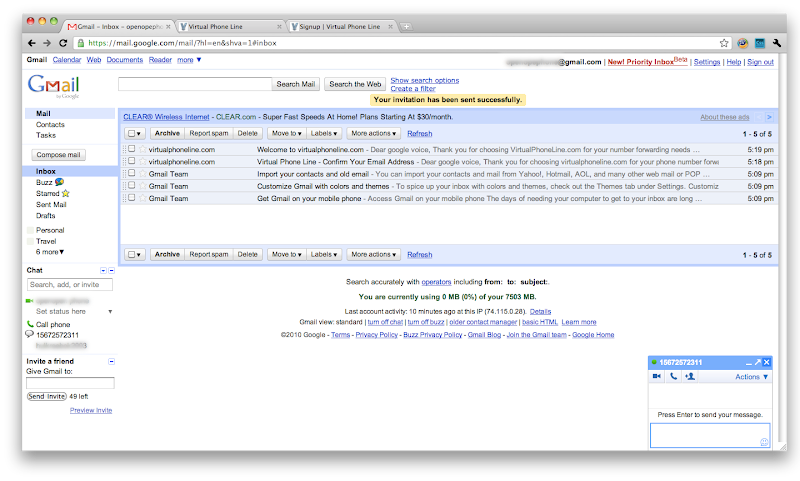Click the Give Gmail to email field
Screen dimensions: 800x481
tap(70, 383)
